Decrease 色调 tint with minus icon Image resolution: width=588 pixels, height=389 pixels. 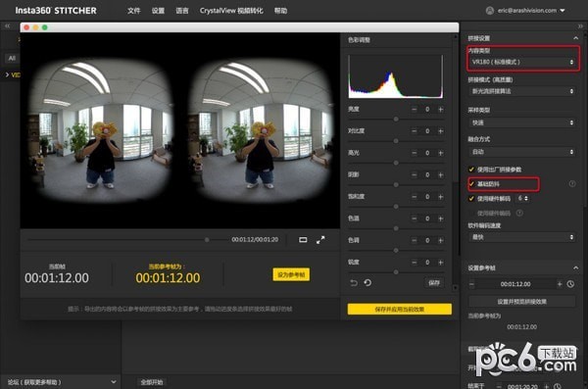pyautogui.click(x=414, y=240)
